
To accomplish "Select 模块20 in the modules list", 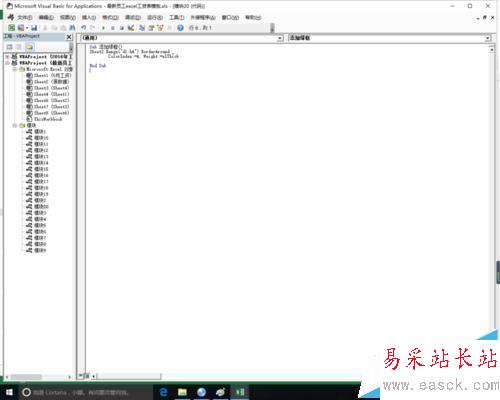I will [x=37, y=206].
